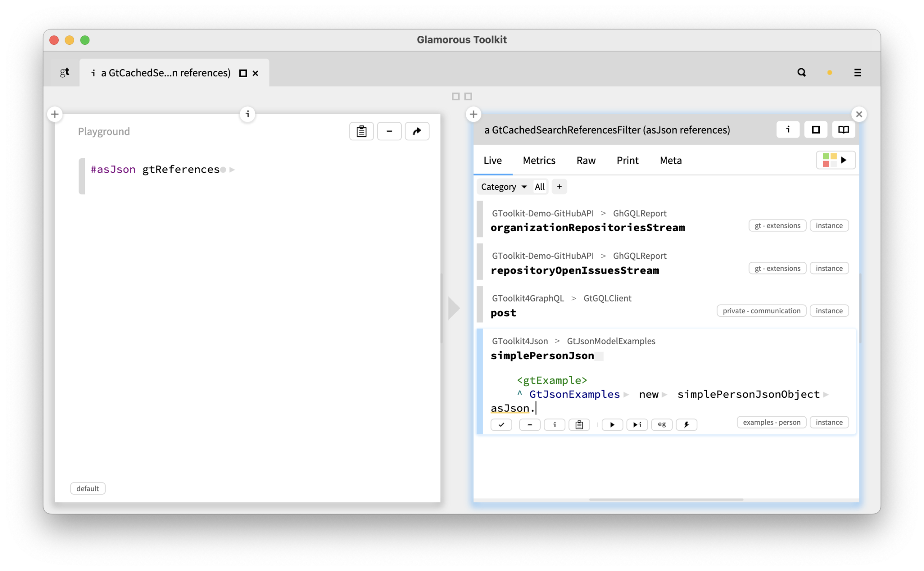The height and width of the screenshot is (571, 924).
Task: Click the second pager page indicator square
Action: click(468, 97)
